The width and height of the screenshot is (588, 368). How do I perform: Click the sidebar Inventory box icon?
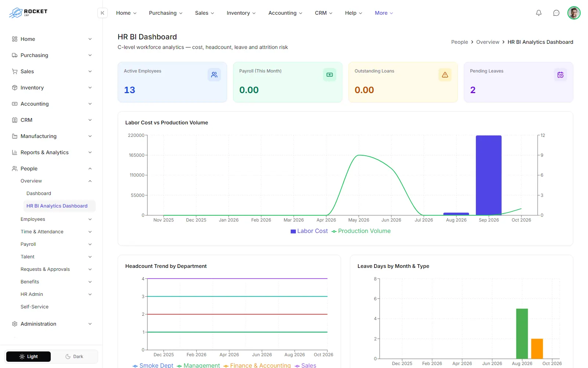pos(15,88)
